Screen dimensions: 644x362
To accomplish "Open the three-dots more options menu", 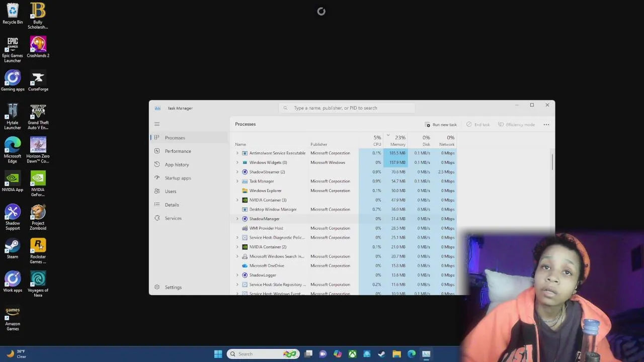I will 546,125.
